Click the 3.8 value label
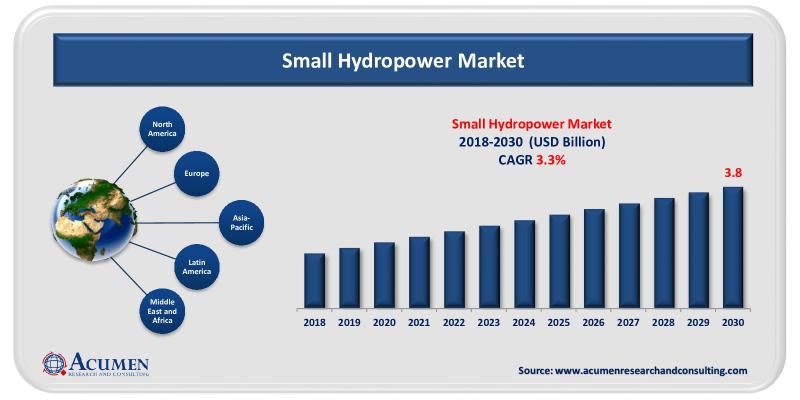Screen dimensions: 800x400 (x=733, y=173)
